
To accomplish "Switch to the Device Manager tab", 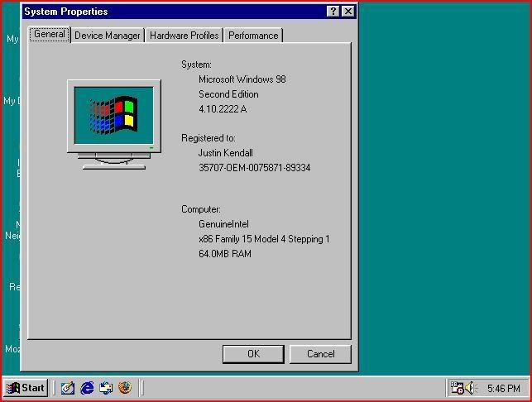I will point(108,36).
